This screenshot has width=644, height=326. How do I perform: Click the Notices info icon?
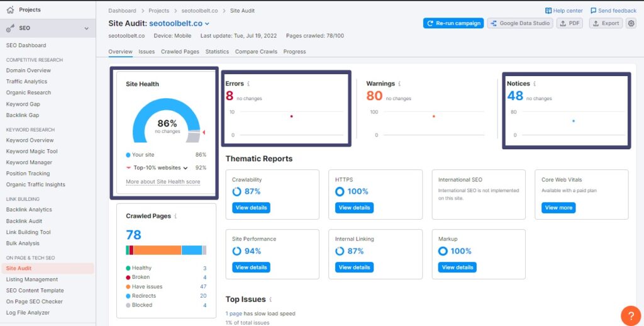[x=535, y=84]
